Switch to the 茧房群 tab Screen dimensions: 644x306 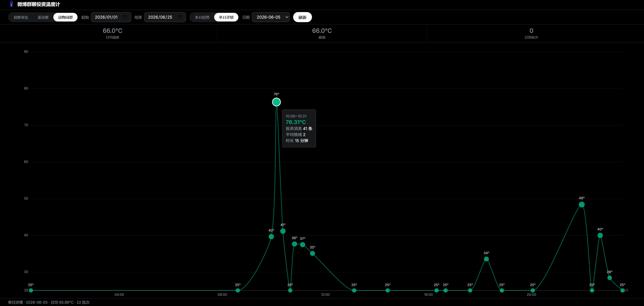[43, 17]
